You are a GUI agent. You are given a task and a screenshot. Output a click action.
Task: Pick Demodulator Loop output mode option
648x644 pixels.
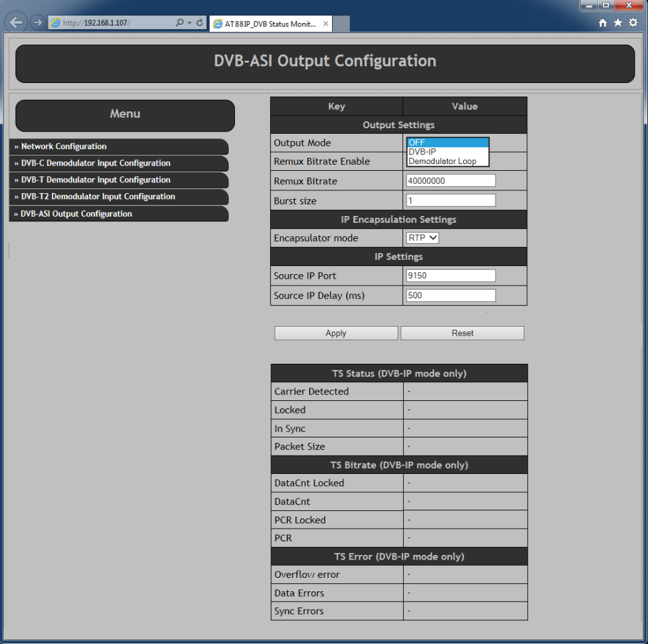pyautogui.click(x=447, y=161)
